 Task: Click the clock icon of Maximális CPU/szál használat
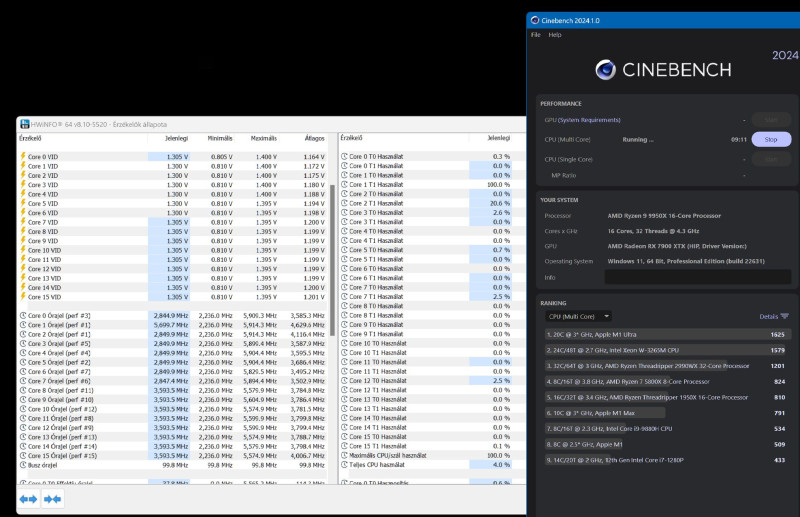[x=344, y=455]
